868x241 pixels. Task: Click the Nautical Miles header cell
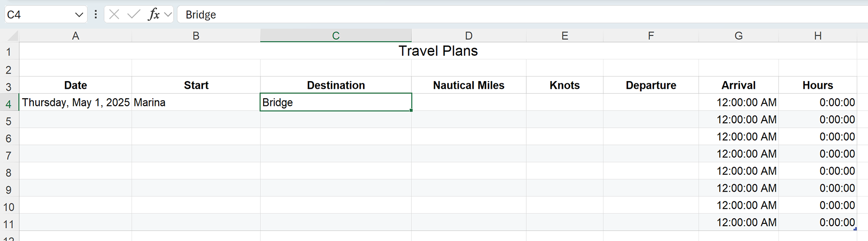(468, 85)
